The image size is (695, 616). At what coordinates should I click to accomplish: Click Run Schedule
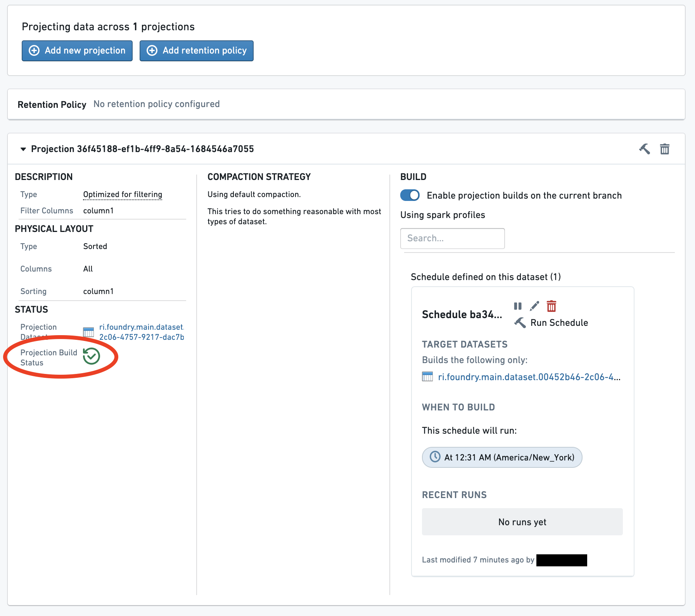(551, 323)
